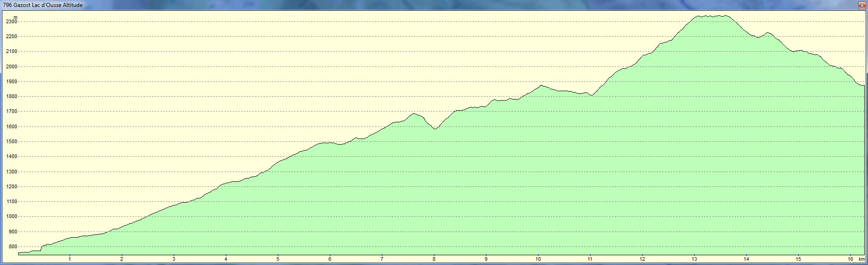Select the 2300 altitude axis label
Image resolution: width=868 pixels, height=265 pixels.
[x=11, y=22]
